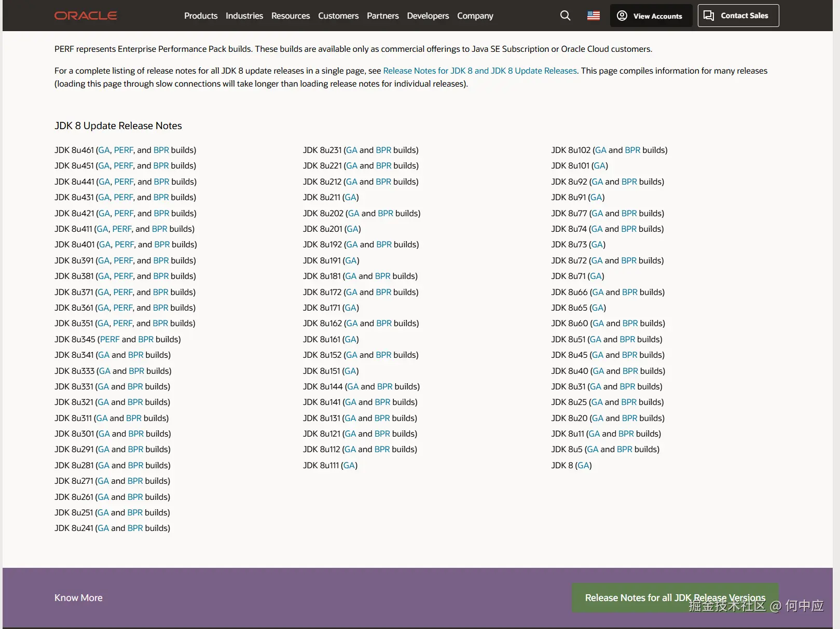The image size is (840, 629).
Task: Open the BPR link for JDK 8u401
Action: click(x=162, y=244)
